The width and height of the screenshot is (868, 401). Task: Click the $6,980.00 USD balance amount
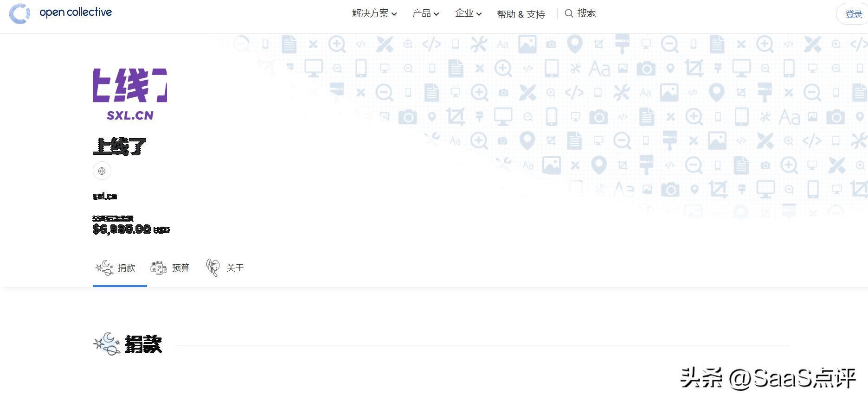tap(131, 229)
